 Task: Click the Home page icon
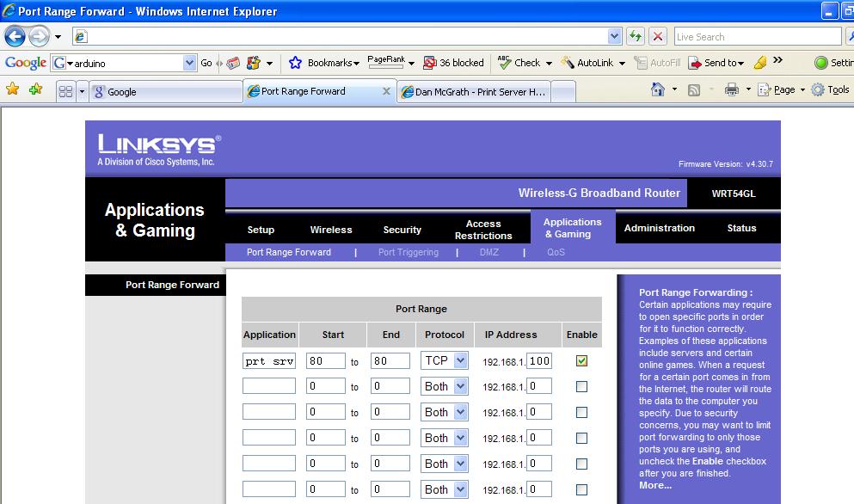(x=657, y=89)
